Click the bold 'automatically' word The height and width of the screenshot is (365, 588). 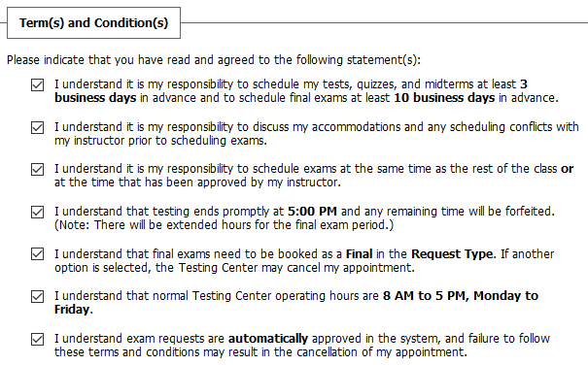[268, 339]
